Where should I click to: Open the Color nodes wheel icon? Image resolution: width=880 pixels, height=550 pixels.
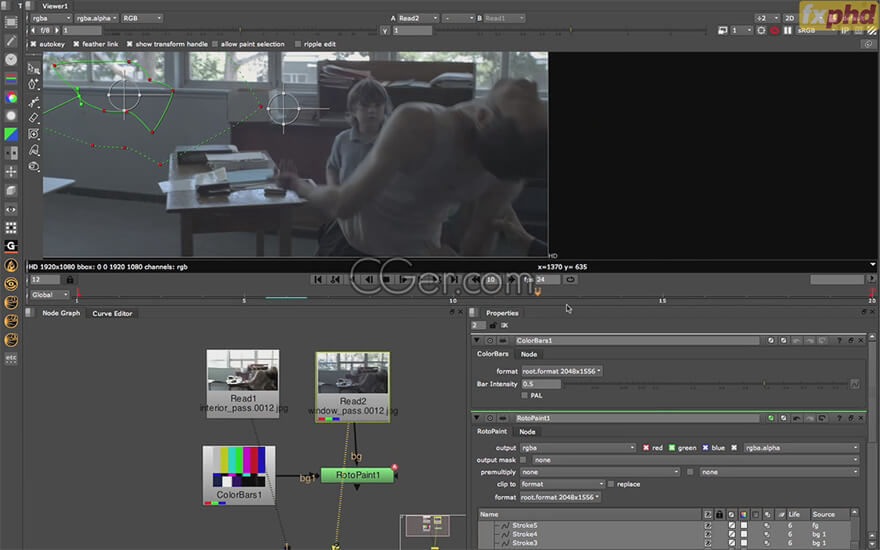pyautogui.click(x=11, y=98)
